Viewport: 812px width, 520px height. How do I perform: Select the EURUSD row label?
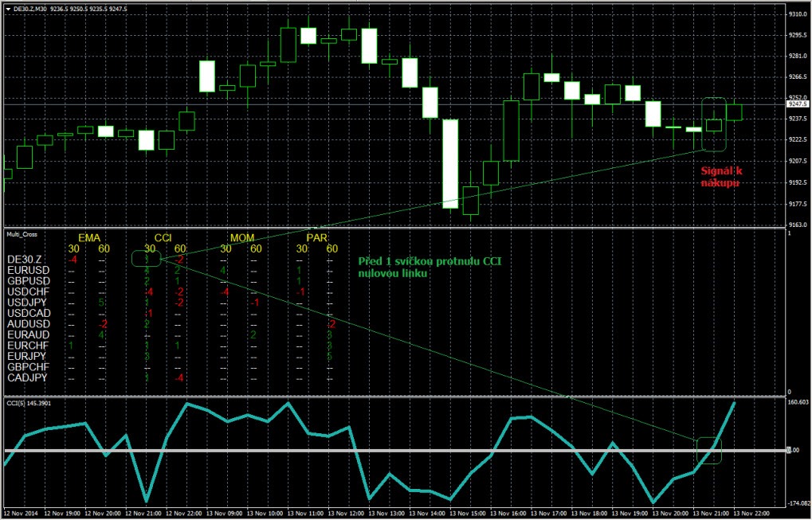coord(29,270)
